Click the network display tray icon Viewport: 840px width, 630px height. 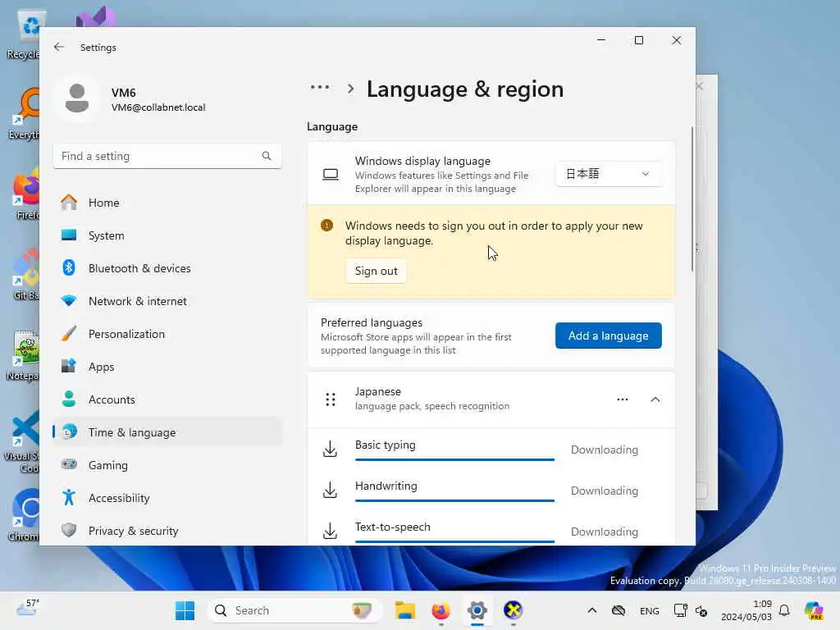(x=680, y=610)
